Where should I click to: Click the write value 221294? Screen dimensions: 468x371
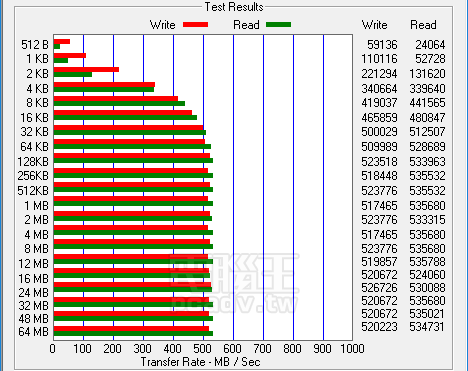pos(380,74)
